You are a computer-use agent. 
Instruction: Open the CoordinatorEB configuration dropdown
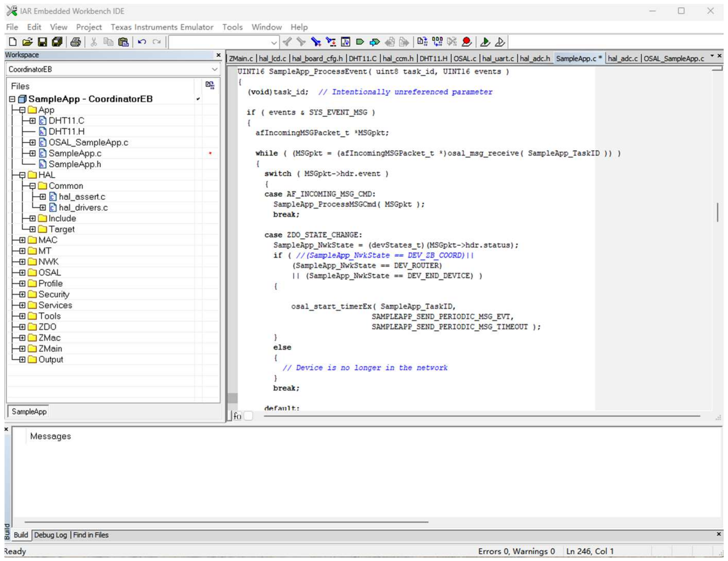tap(215, 69)
